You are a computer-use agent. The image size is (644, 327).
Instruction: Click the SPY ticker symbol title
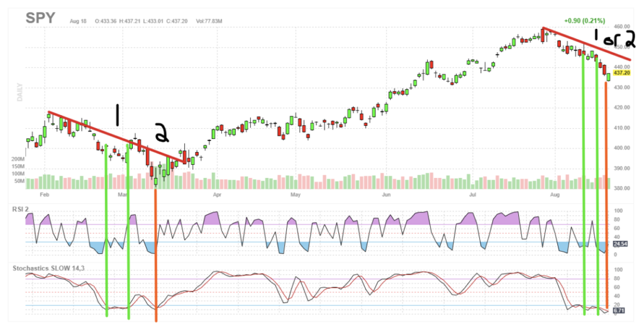40,18
